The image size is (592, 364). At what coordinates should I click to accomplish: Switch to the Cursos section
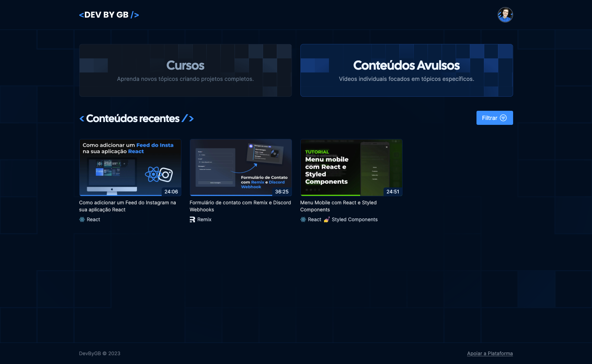(185, 70)
